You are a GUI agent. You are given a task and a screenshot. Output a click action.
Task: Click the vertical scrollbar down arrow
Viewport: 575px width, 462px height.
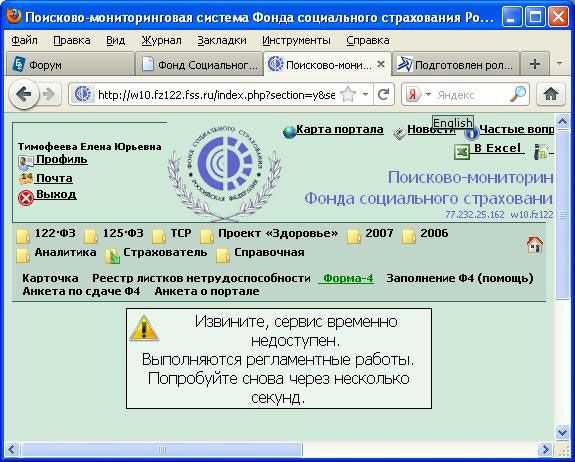pyautogui.click(x=562, y=433)
